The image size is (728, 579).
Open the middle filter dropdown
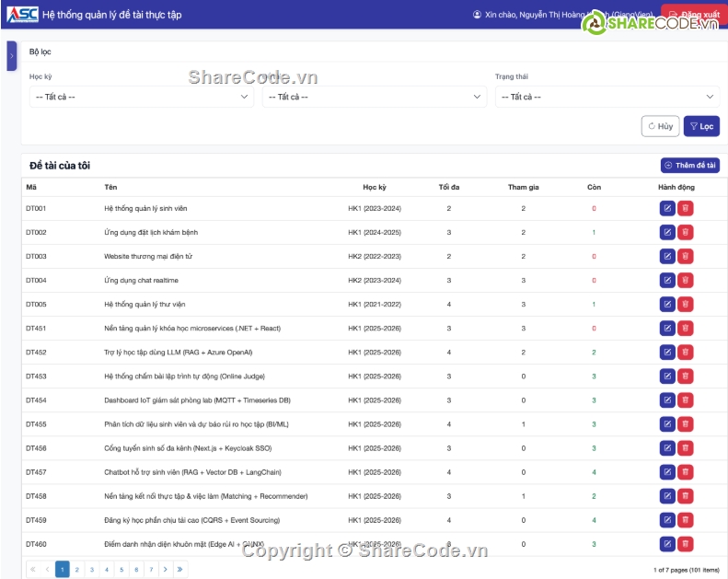pos(374,97)
